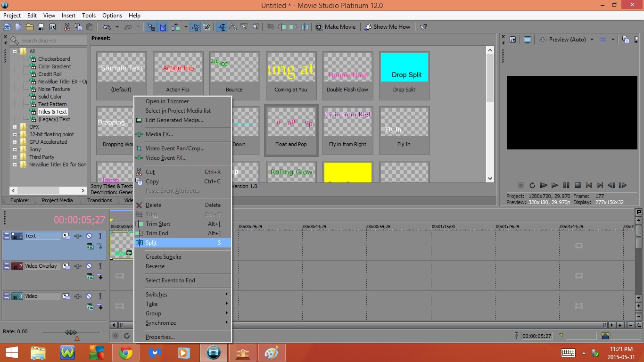The image size is (644, 362).
Task: Solo the Text track
Action: point(100,236)
